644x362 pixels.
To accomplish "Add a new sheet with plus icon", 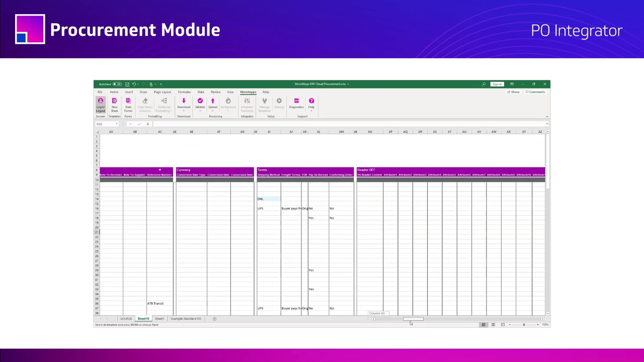I will point(214,319).
